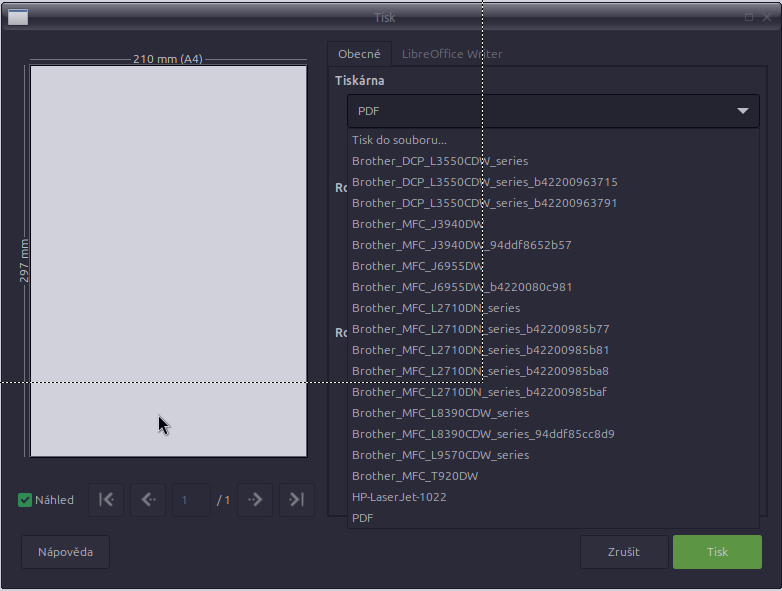Uncheck the Náhled preview checkbox
The image size is (782, 591).
click(26, 500)
